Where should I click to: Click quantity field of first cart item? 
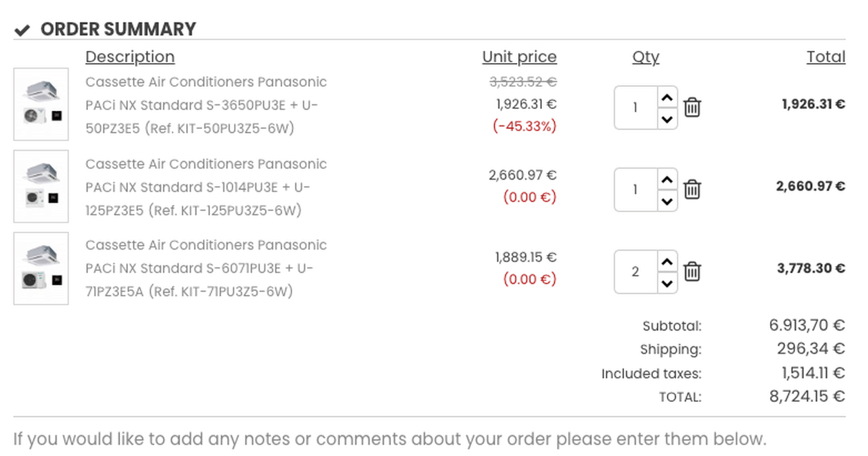pyautogui.click(x=635, y=108)
